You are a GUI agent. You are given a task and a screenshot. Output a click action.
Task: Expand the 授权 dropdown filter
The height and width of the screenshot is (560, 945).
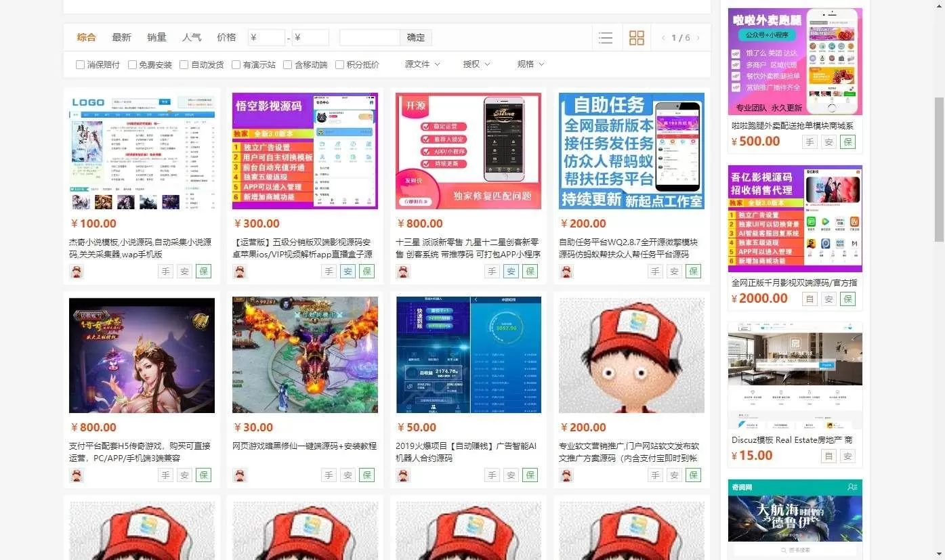coord(476,64)
